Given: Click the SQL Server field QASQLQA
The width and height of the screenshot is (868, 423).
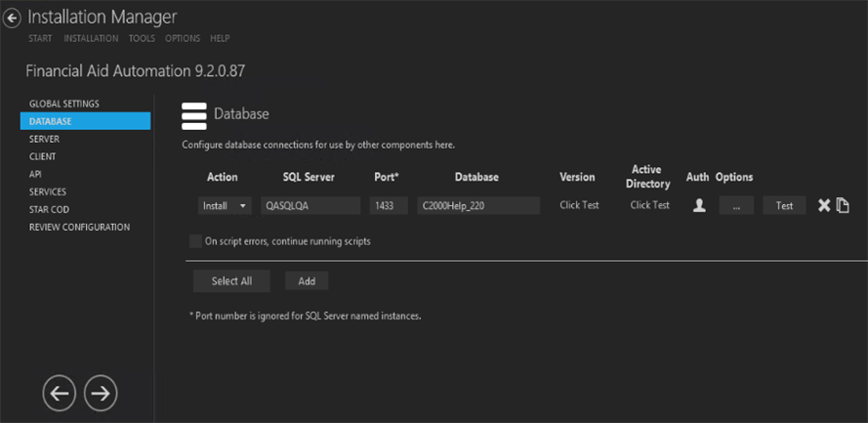Looking at the screenshot, I should [x=310, y=205].
